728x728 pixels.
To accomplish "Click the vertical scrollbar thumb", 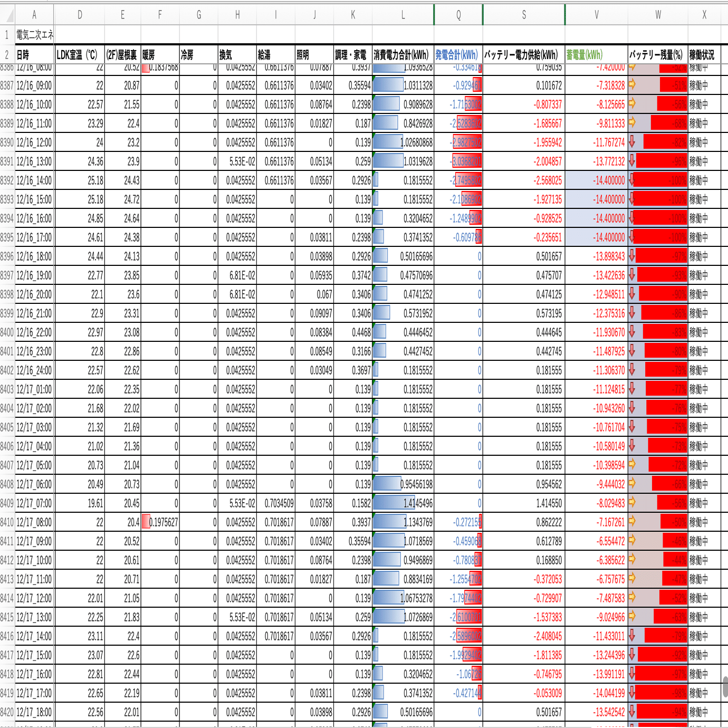I will (725, 686).
